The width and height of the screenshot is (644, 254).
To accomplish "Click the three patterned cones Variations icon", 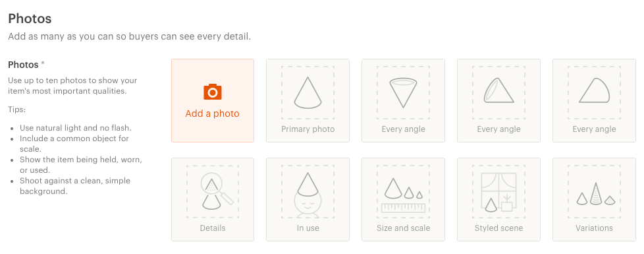I will tap(595, 194).
